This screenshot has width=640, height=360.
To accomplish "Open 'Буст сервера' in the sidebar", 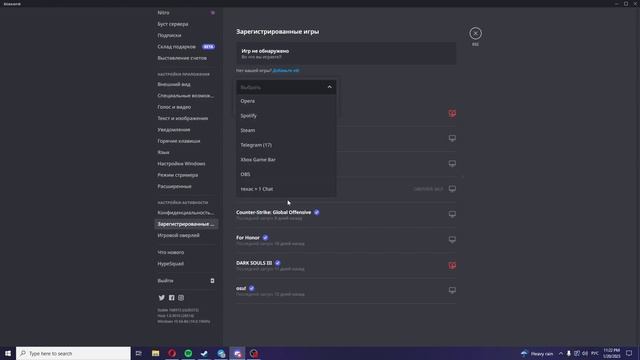I will [x=187, y=24].
